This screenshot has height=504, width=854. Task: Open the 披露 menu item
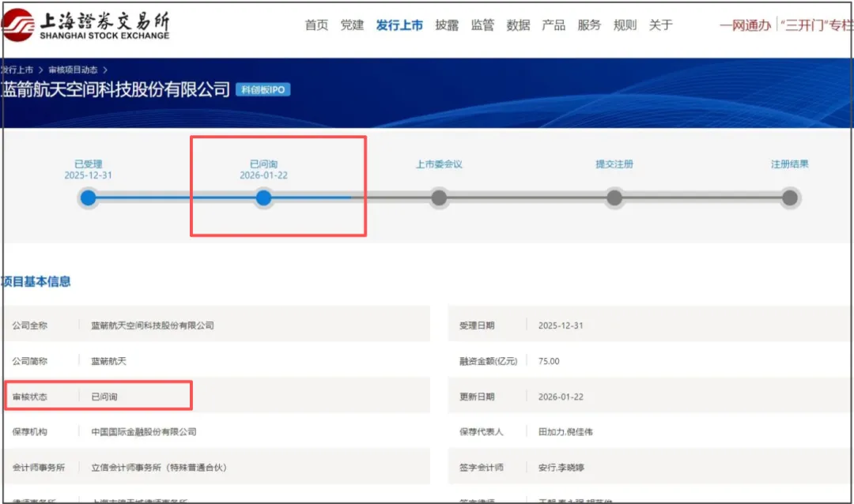(447, 25)
